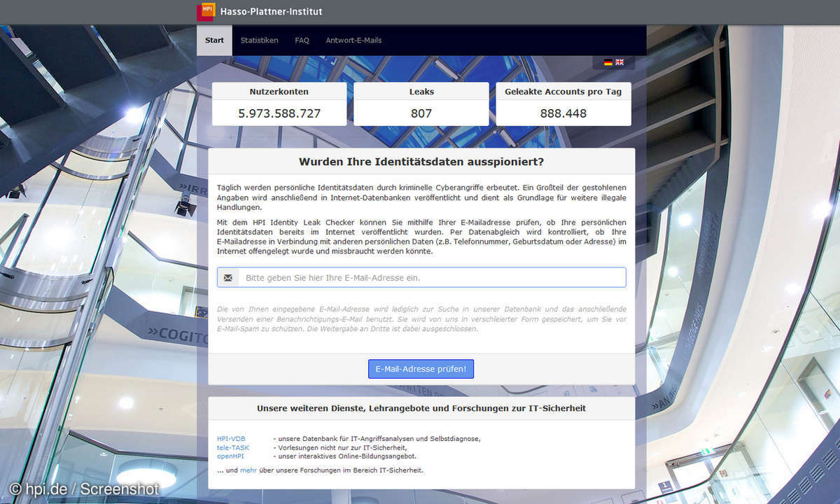Open the openHPI link

tap(230, 456)
